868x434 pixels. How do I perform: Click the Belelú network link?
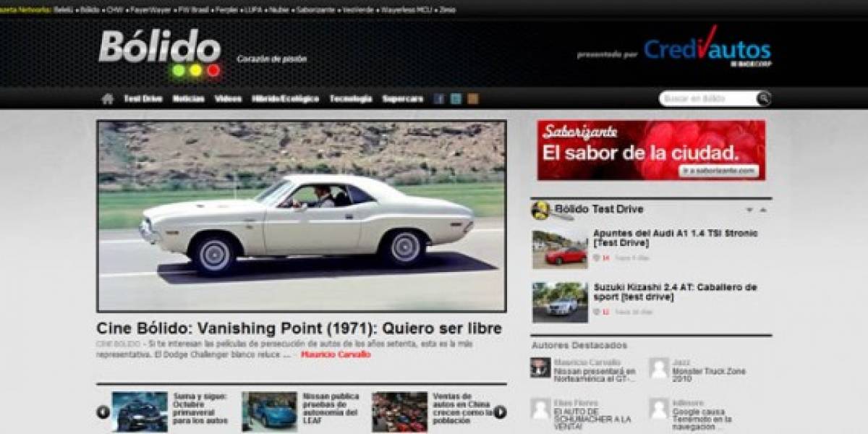click(x=64, y=10)
